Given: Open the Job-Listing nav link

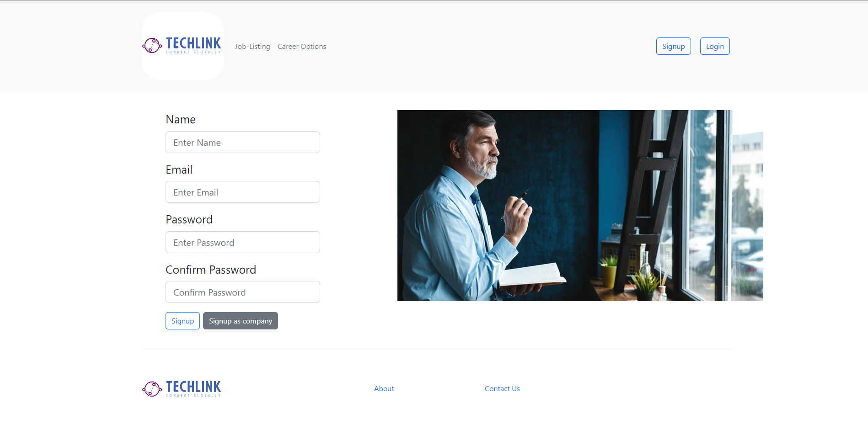Looking at the screenshot, I should (252, 47).
